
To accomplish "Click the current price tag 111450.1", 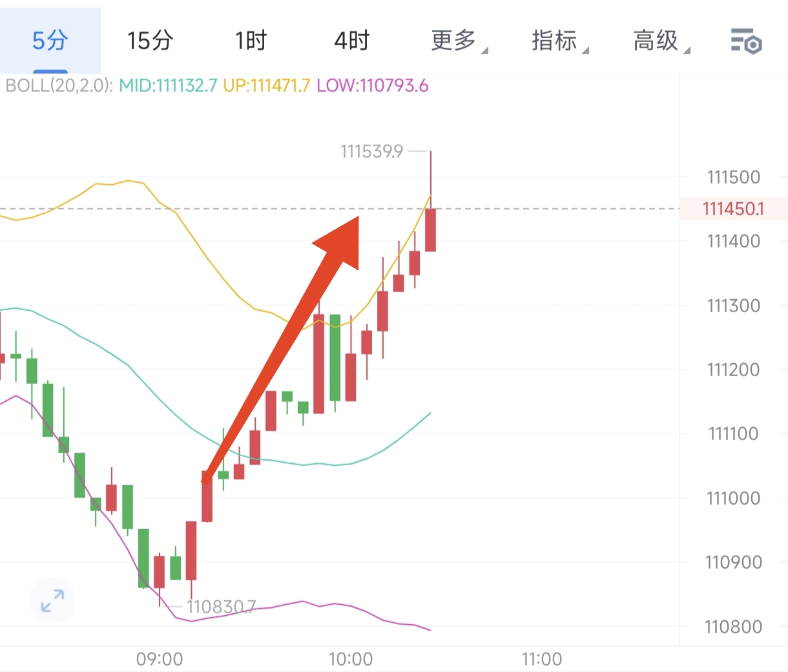I will 733,209.
